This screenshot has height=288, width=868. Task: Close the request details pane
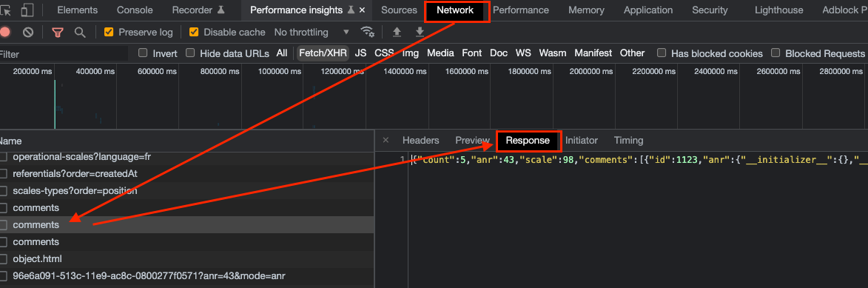coord(386,141)
